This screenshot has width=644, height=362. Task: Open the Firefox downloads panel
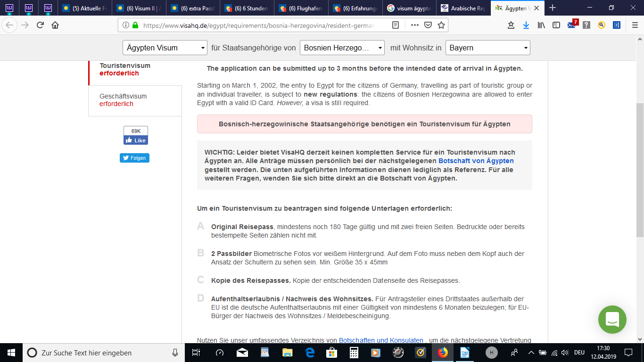coord(526,25)
